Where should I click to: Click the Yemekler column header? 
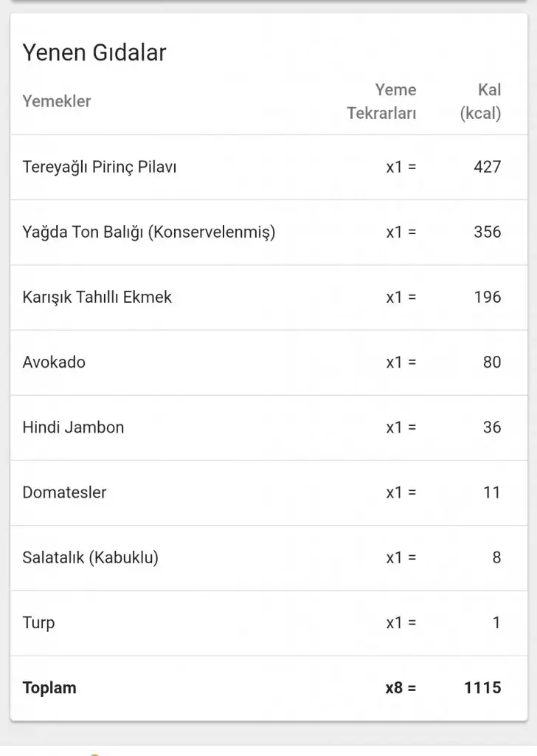click(x=56, y=101)
